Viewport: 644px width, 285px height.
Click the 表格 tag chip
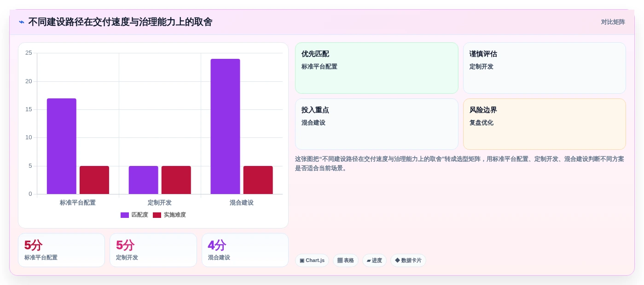click(x=346, y=261)
